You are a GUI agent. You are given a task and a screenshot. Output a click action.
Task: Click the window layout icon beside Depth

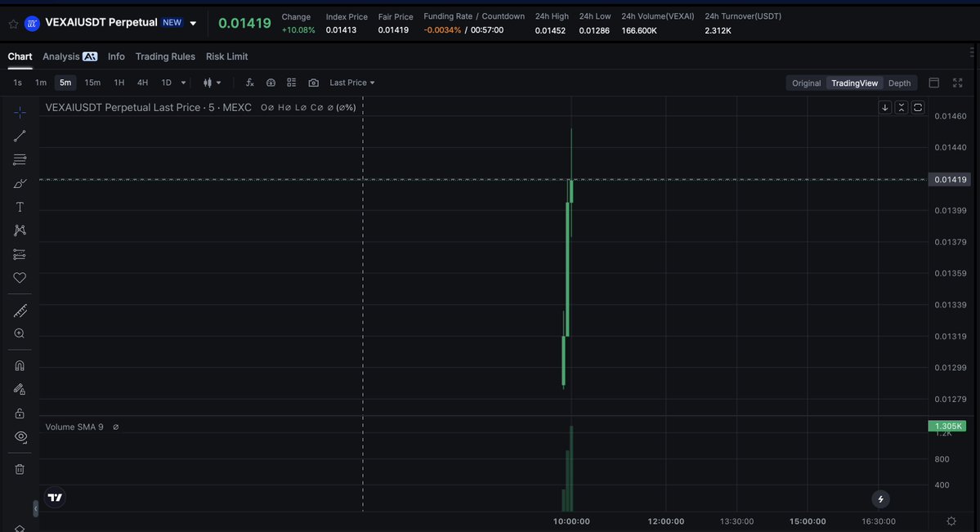point(933,83)
